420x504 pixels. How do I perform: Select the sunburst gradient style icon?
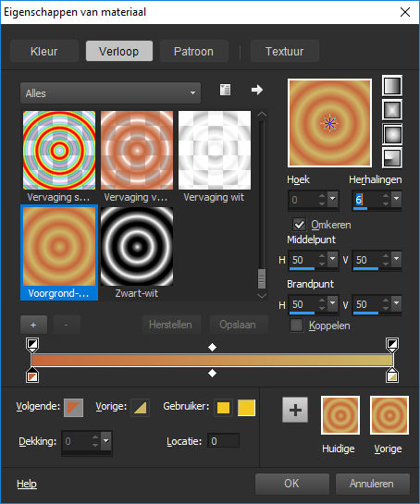[x=391, y=134]
